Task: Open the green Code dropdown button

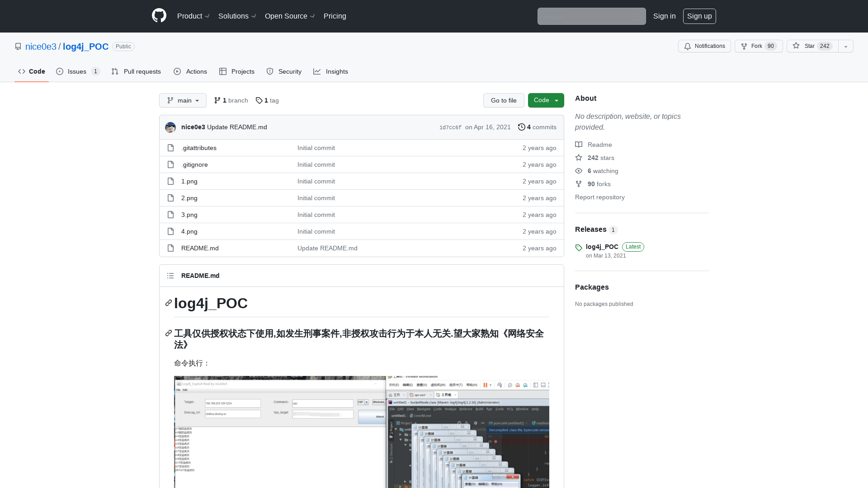Action: pos(546,100)
